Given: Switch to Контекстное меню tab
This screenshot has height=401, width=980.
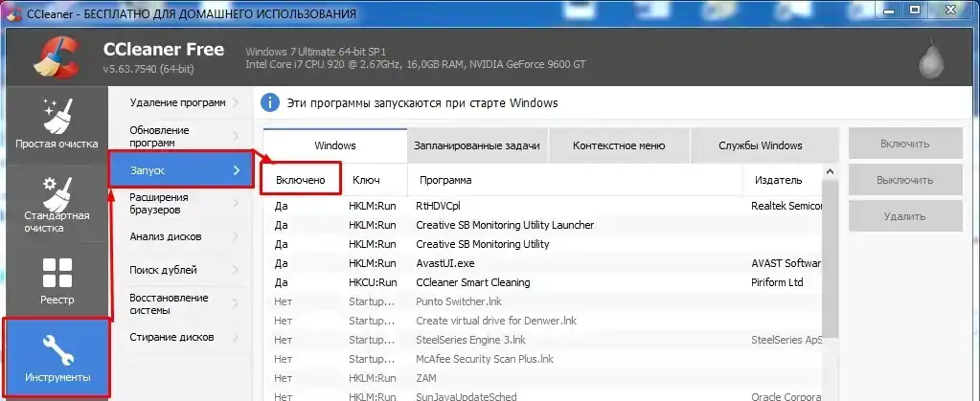Looking at the screenshot, I should (619, 145).
